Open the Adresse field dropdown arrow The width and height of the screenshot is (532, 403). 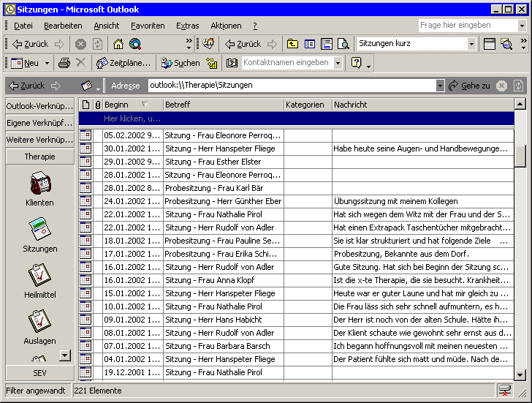point(440,86)
